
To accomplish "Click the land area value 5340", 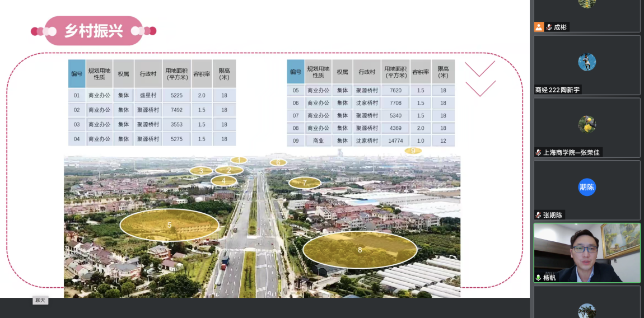I will 395,116.
